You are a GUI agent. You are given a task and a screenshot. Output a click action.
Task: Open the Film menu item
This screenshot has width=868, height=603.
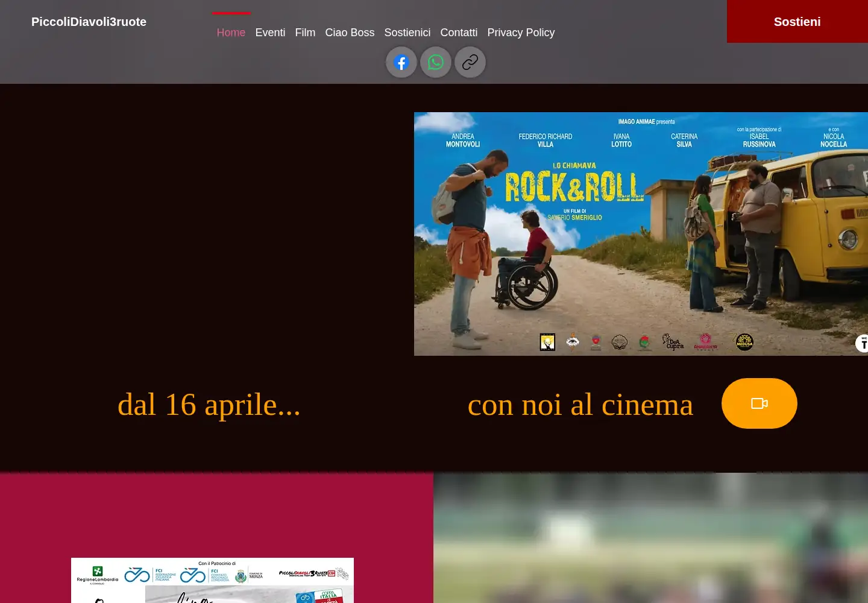[305, 33]
